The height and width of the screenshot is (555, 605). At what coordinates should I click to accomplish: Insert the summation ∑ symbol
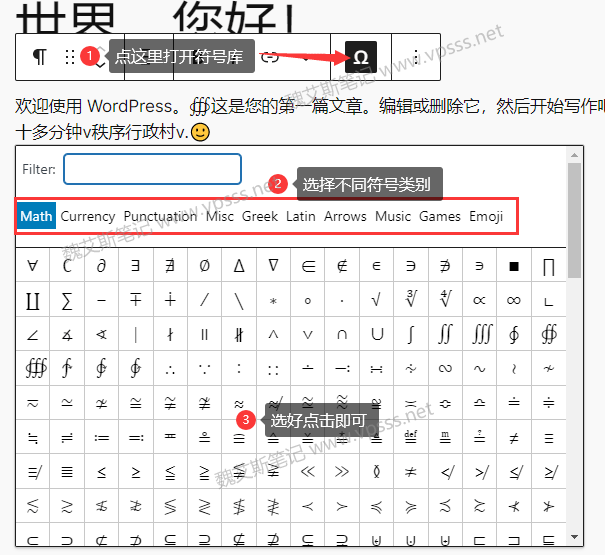pyautogui.click(x=67, y=300)
